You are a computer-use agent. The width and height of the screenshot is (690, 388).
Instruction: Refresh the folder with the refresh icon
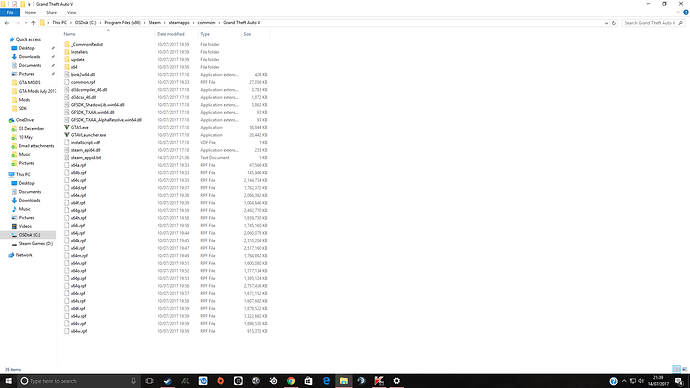[x=614, y=23]
